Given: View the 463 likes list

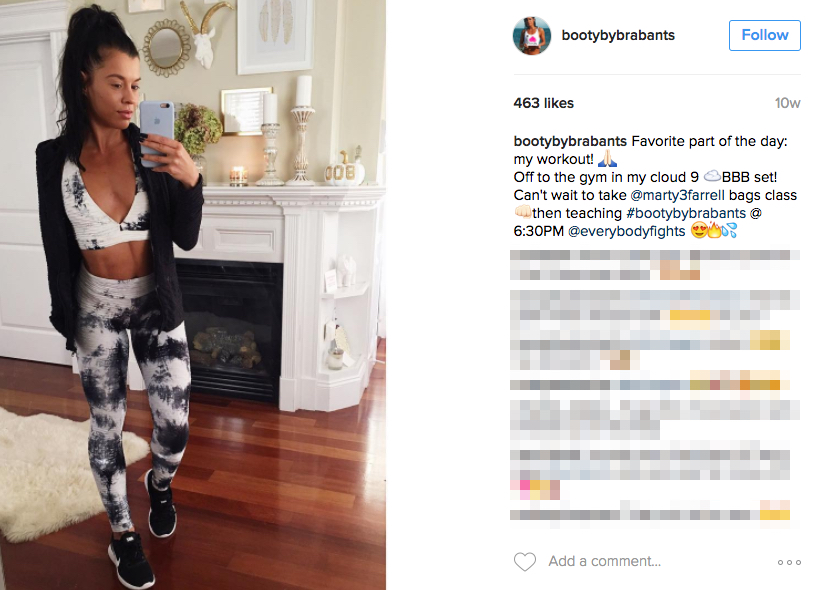Looking at the screenshot, I should tap(544, 103).
